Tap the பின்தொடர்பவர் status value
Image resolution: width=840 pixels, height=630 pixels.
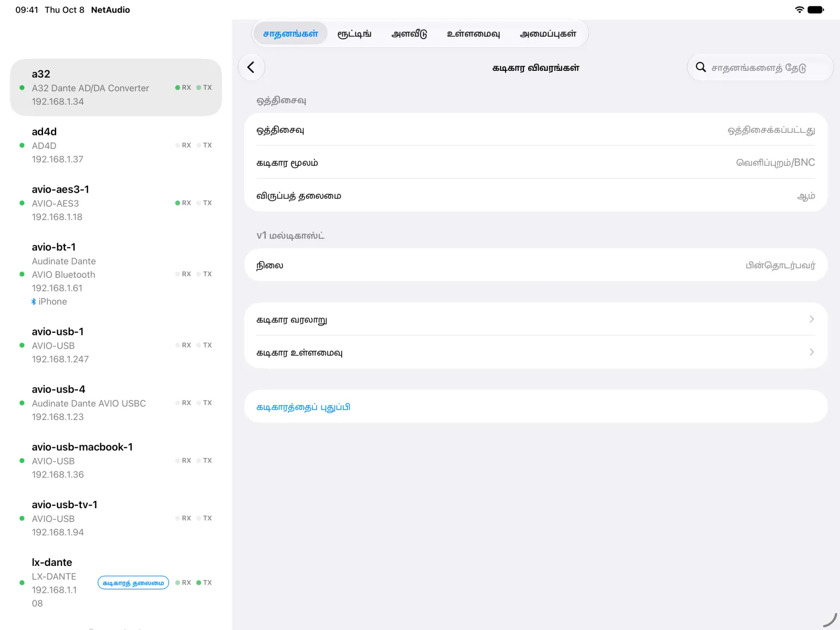pyautogui.click(x=780, y=265)
